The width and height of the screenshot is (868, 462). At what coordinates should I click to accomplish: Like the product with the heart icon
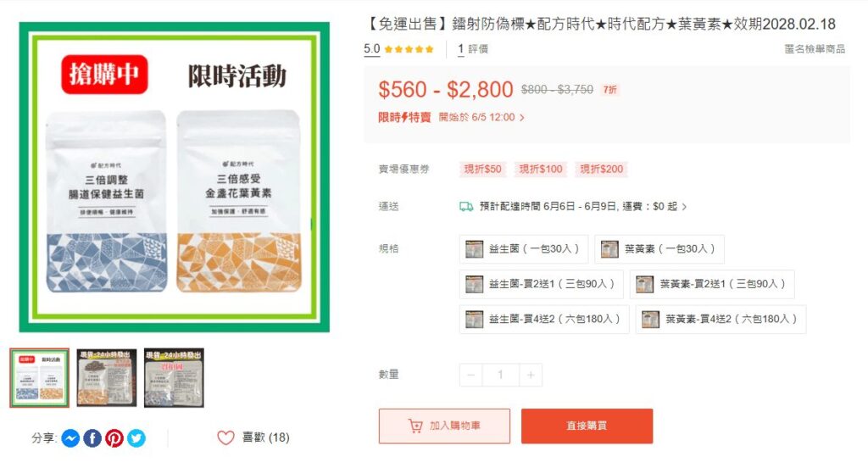(225, 437)
